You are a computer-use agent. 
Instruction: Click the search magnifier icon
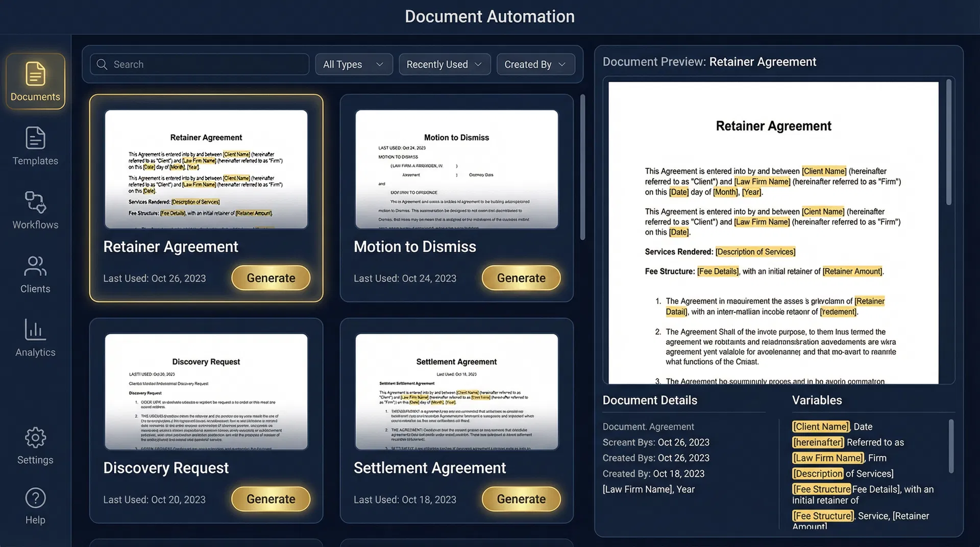pyautogui.click(x=102, y=64)
